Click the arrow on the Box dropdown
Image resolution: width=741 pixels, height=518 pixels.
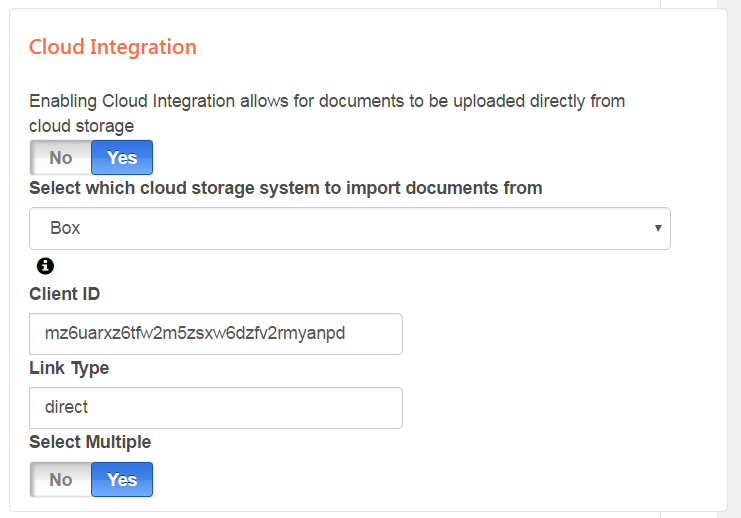pyautogui.click(x=658, y=228)
